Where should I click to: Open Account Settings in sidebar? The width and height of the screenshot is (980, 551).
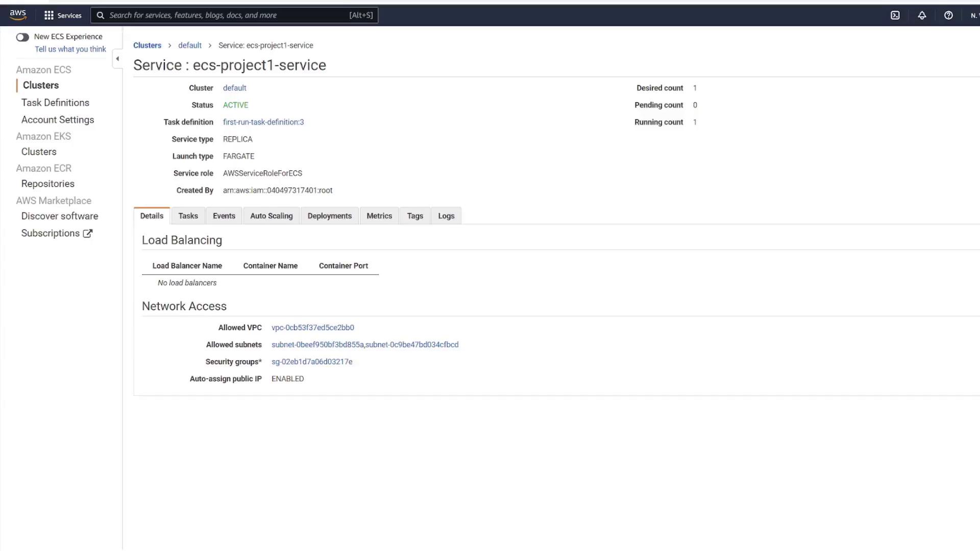[58, 120]
